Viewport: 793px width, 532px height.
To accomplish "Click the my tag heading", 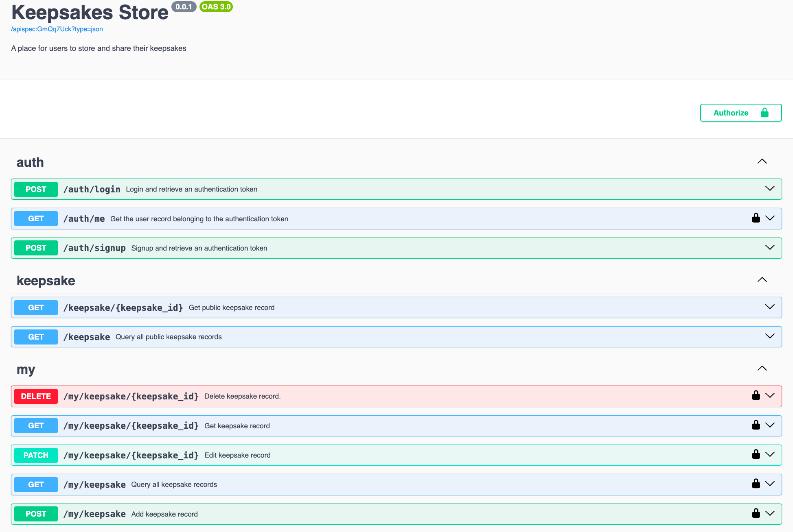I will click(x=26, y=370).
